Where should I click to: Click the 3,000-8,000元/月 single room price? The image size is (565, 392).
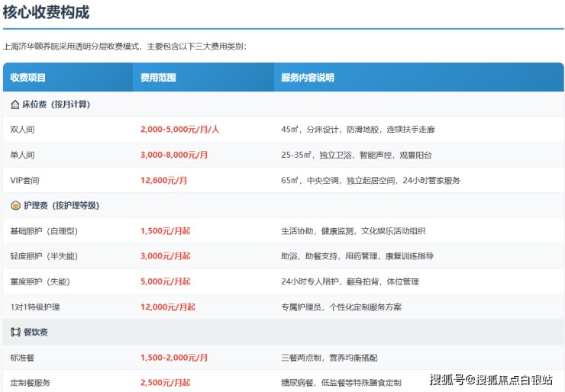tap(174, 156)
